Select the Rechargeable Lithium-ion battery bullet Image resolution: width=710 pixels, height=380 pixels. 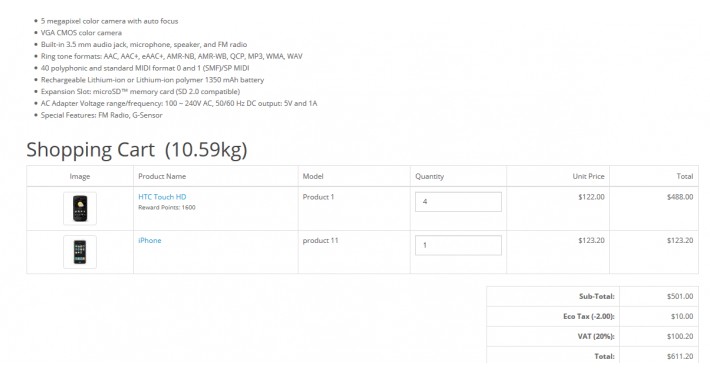point(152,80)
